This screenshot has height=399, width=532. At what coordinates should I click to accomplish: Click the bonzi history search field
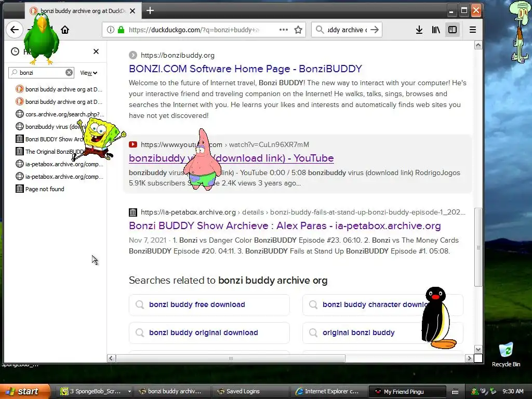point(41,73)
